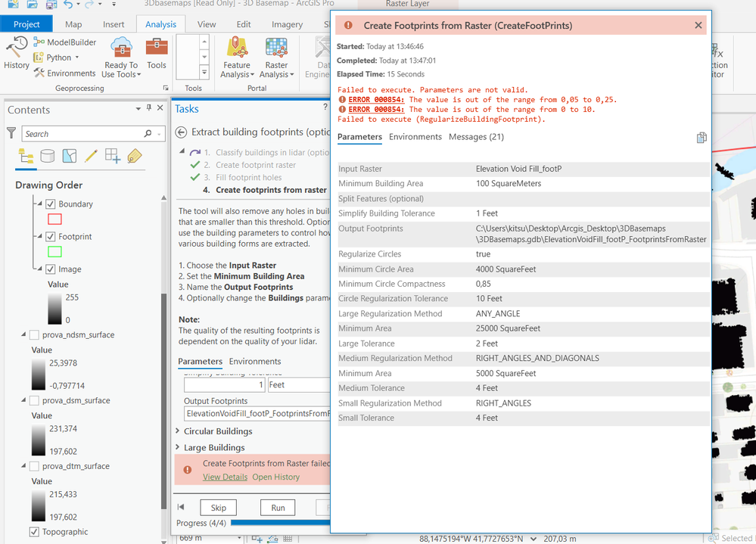List layers by editing

(x=91, y=156)
